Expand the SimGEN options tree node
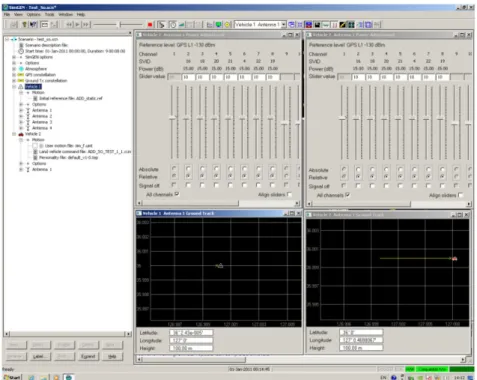Screen dimensions: 477x380 pyautogui.click(x=14, y=57)
